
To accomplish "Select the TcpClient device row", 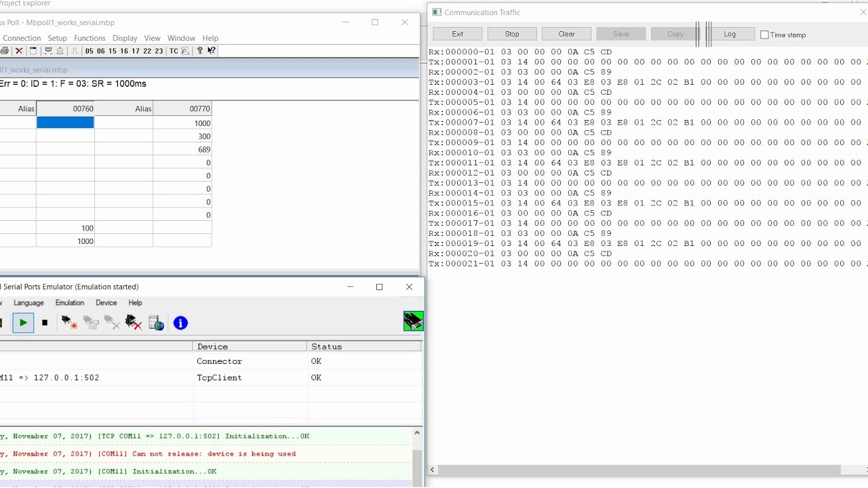I will (210, 378).
